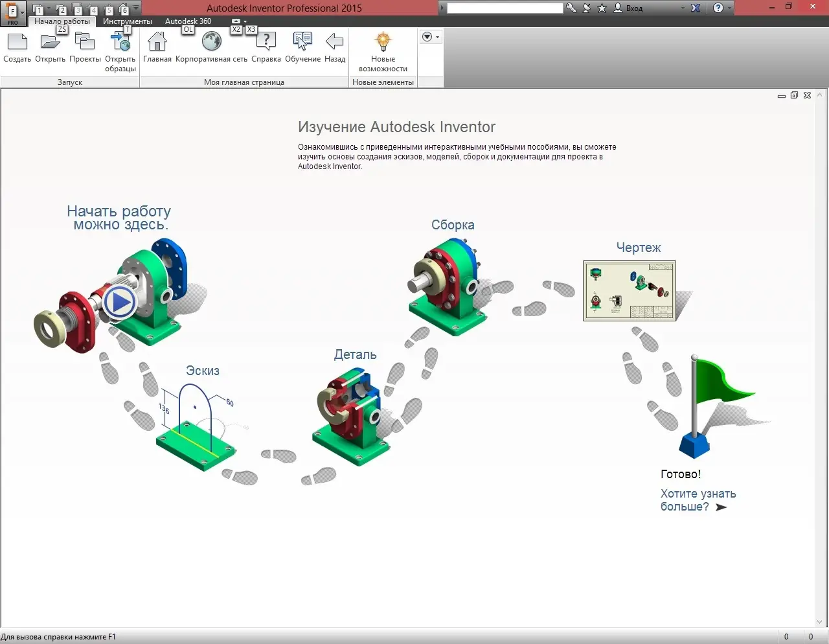The height and width of the screenshot is (644, 829).
Task: Click status bar text Для вызова справки нажмите F1
Action: tap(58, 637)
